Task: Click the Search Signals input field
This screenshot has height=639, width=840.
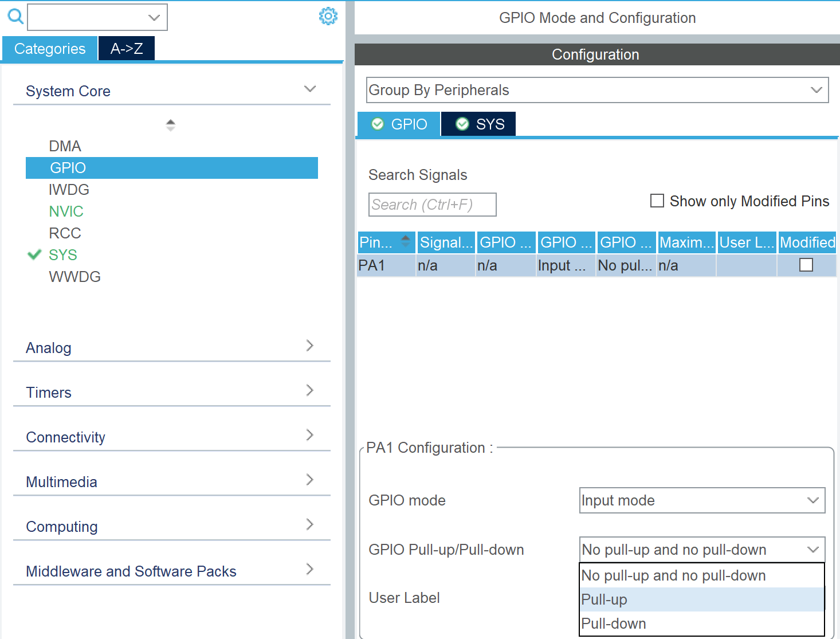Action: [x=432, y=205]
